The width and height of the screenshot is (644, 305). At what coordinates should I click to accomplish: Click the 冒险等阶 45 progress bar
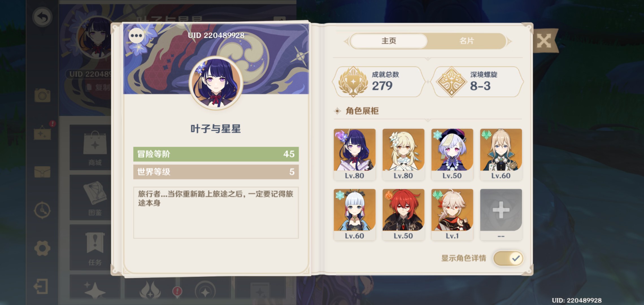(x=216, y=154)
